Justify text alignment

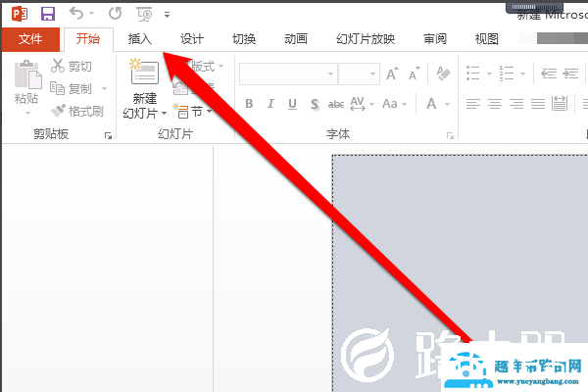538,104
